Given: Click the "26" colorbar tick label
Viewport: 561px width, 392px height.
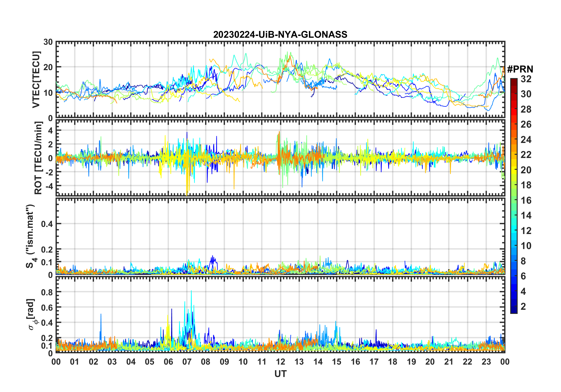Looking at the screenshot, I should (x=526, y=124).
